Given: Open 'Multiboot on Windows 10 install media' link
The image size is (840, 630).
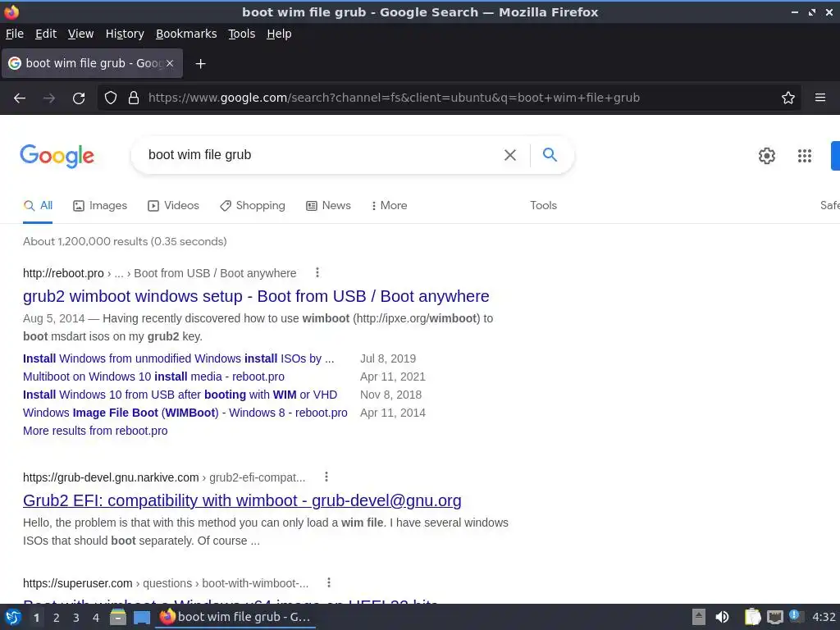Looking at the screenshot, I should 153,377.
